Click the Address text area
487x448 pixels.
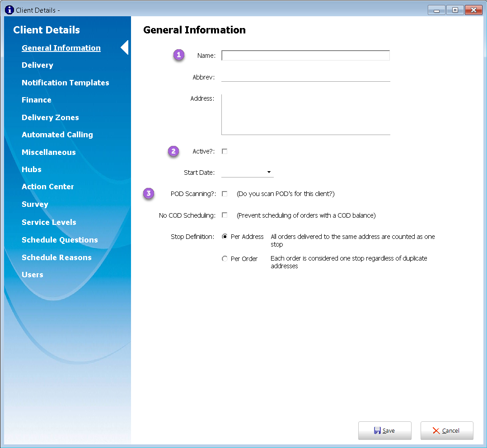tap(305, 115)
